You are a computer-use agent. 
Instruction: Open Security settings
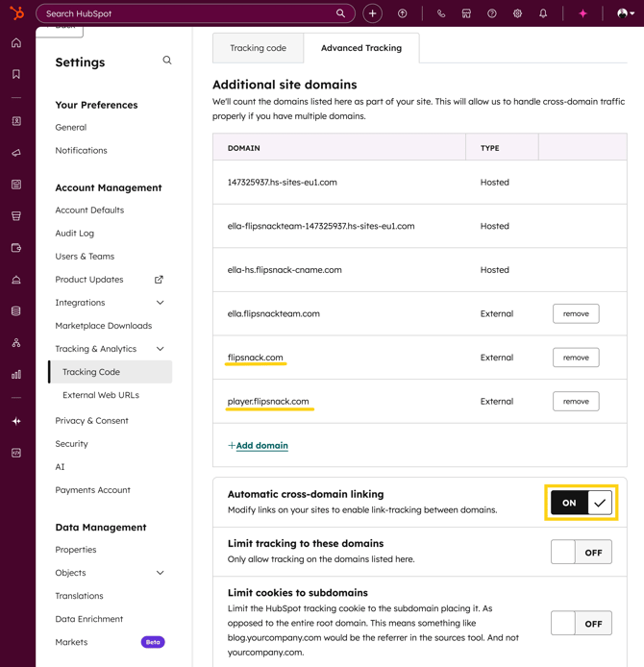click(71, 444)
